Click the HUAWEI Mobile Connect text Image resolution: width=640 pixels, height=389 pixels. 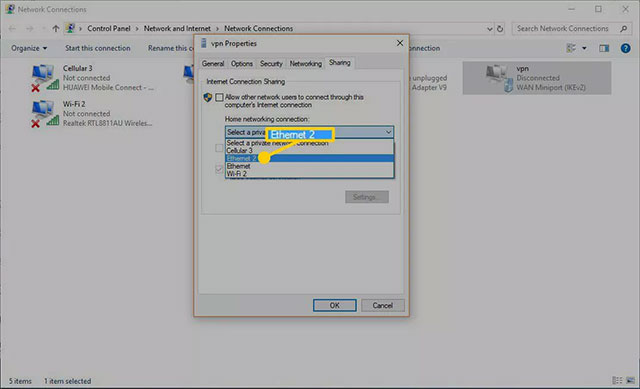(x=108, y=87)
